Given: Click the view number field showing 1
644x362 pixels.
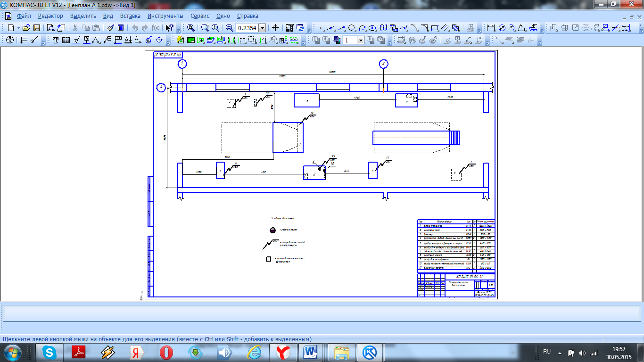Looking at the screenshot, I should point(349,40).
